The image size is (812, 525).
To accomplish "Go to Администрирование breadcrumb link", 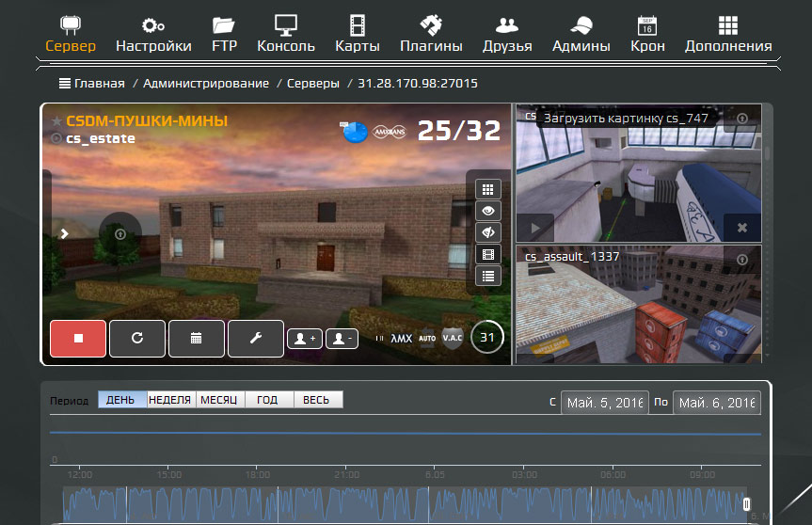I will click(x=206, y=84).
